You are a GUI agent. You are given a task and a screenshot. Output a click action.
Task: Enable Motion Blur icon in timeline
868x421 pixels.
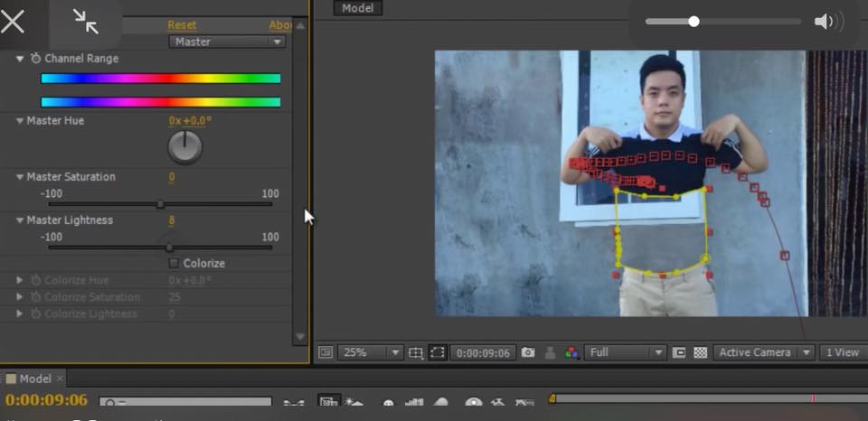point(441,403)
